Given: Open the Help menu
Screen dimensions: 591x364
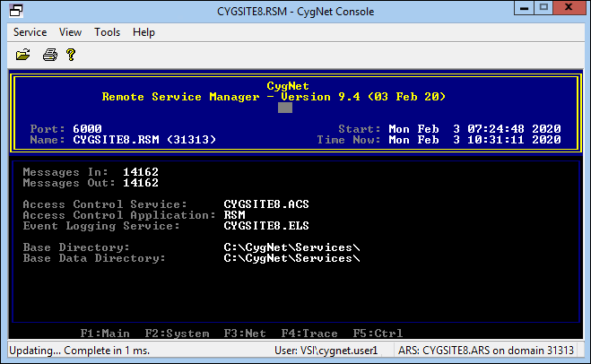Looking at the screenshot, I should tap(143, 32).
